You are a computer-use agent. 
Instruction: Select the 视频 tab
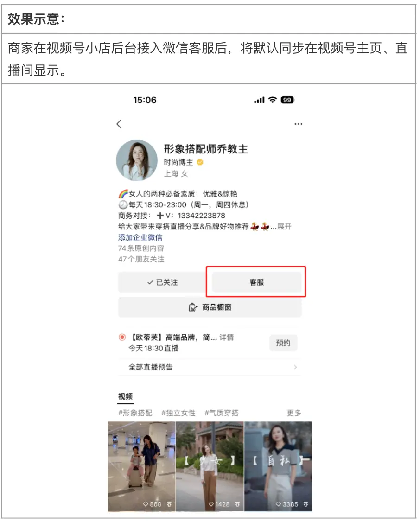(x=126, y=396)
